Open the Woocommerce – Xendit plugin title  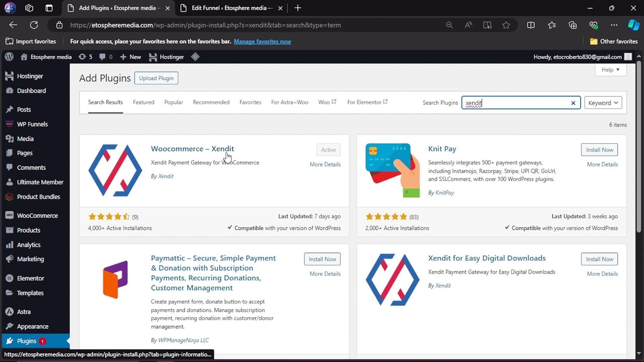point(192,149)
